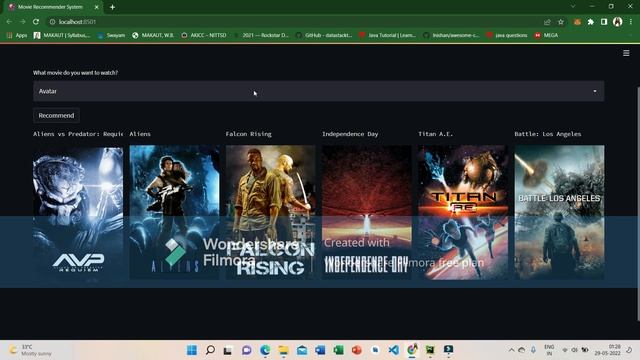Open the awesome-c... GitHub bookmark
This screenshot has height=360, width=640.
pyautogui.click(x=451, y=35)
